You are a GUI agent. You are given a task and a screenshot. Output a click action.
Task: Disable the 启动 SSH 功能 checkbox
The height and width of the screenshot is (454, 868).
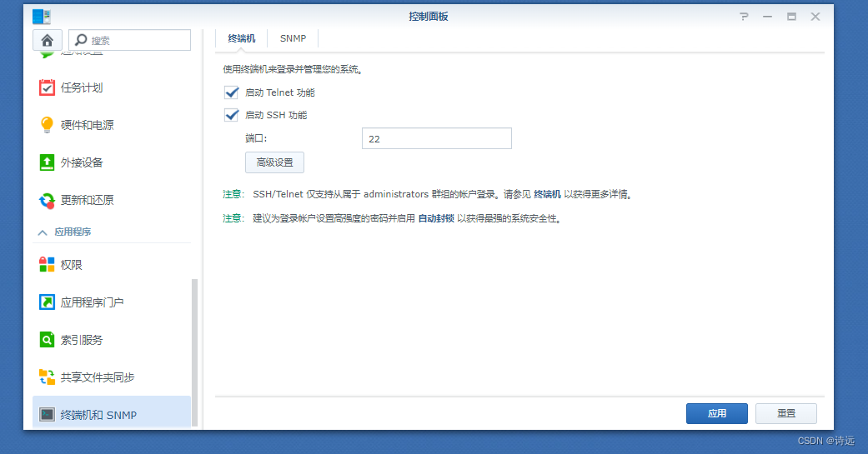pyautogui.click(x=232, y=115)
